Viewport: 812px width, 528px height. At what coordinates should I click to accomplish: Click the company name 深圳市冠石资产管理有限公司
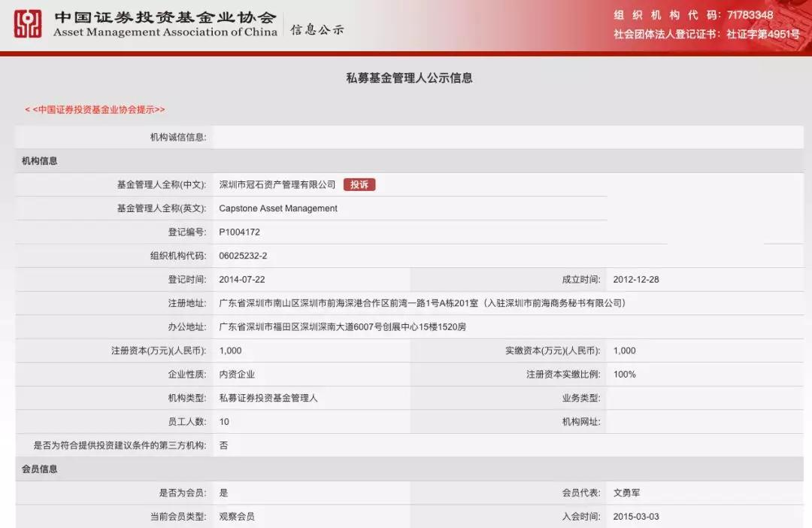click(x=277, y=185)
